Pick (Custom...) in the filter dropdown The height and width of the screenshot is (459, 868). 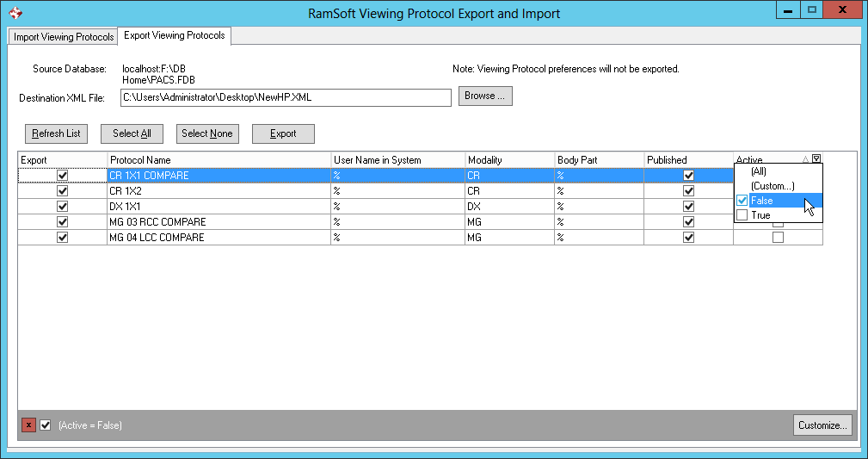772,186
